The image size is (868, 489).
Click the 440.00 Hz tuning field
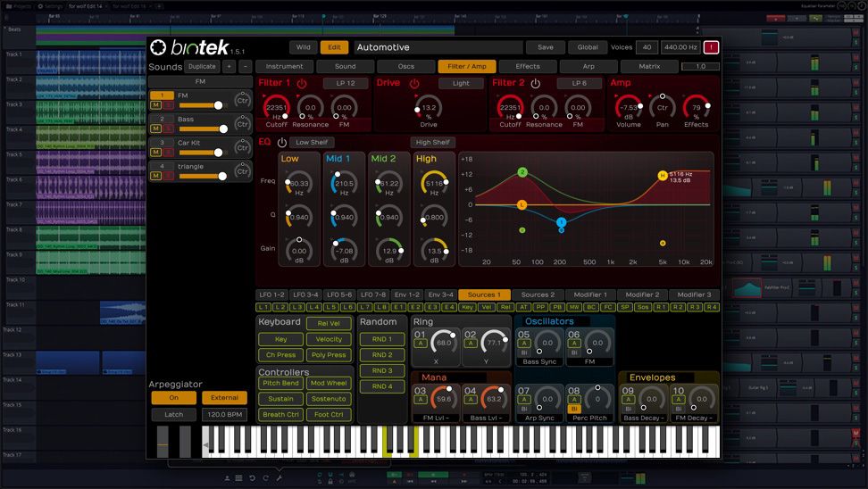tap(680, 47)
